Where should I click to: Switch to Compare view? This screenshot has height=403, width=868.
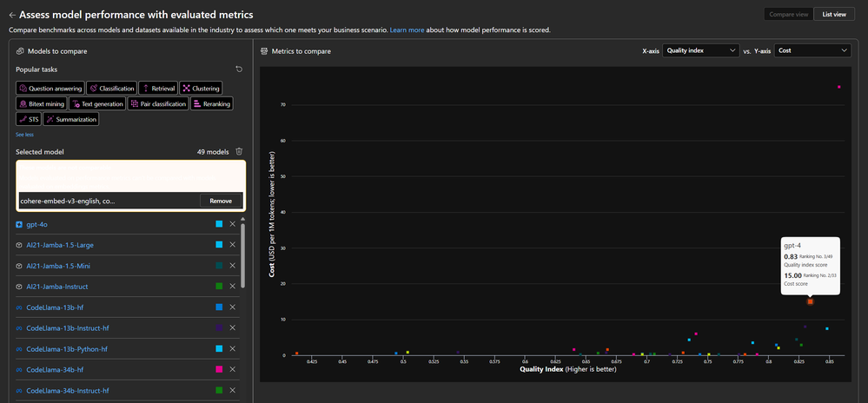point(789,15)
